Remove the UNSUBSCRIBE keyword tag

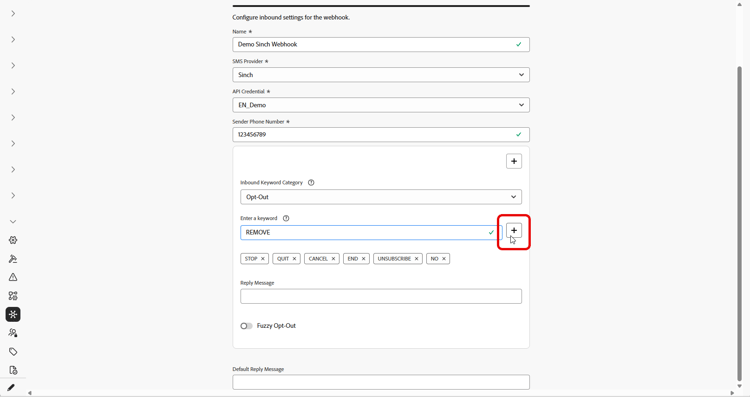[416, 259]
